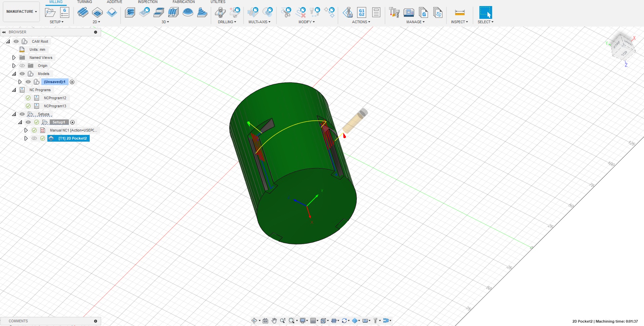Screen dimensions: 644x326
Task: Open the Template Library icon
Action: point(438,13)
